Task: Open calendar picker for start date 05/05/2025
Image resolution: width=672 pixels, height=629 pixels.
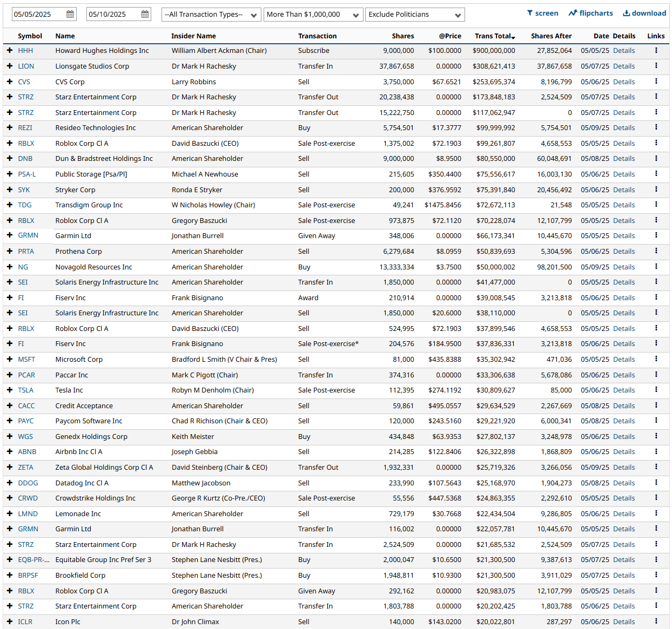Action: click(x=70, y=15)
